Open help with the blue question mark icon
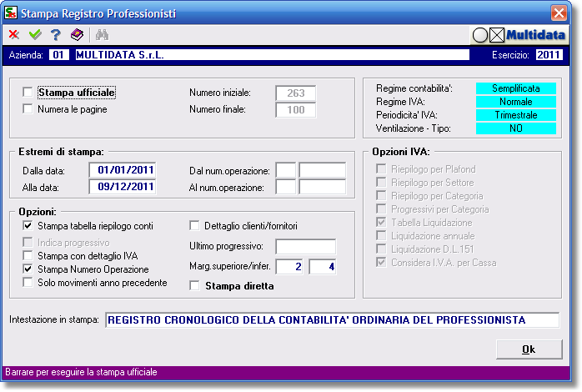This screenshot has height=392, width=582. pyautogui.click(x=56, y=35)
